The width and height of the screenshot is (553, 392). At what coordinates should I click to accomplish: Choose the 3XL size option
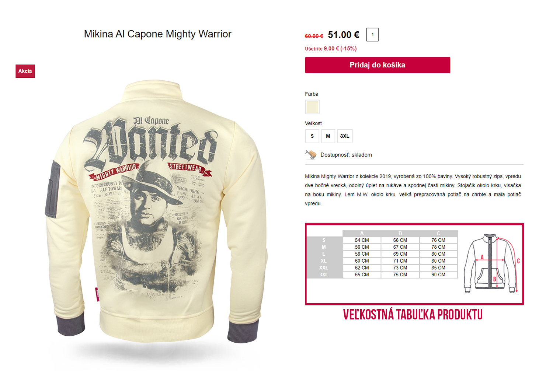point(345,136)
